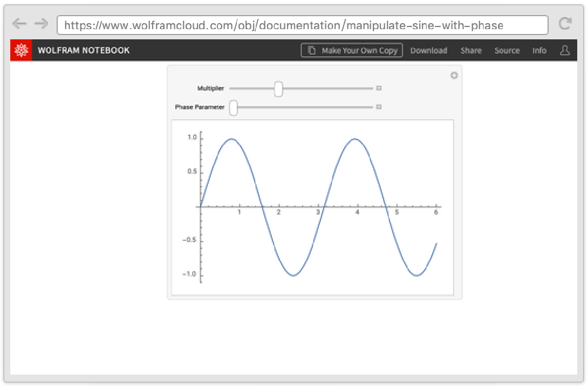Click the Phase Parameter label
The height and width of the screenshot is (387, 588).
pyautogui.click(x=200, y=107)
